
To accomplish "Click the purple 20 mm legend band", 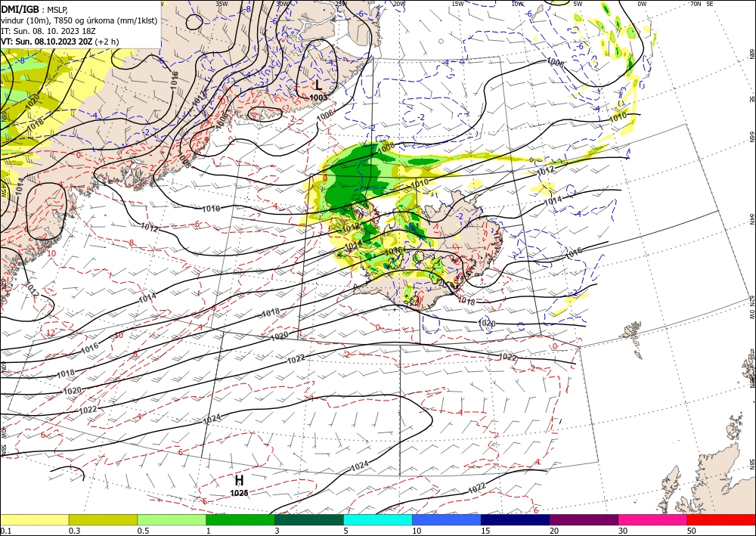I will click(x=584, y=520).
